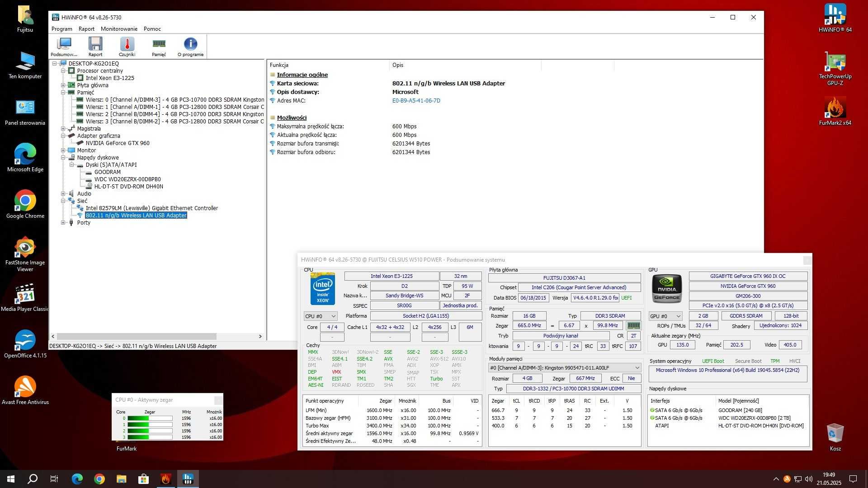Click Core 0 clock bar
The image size is (868, 488).
pos(150,418)
